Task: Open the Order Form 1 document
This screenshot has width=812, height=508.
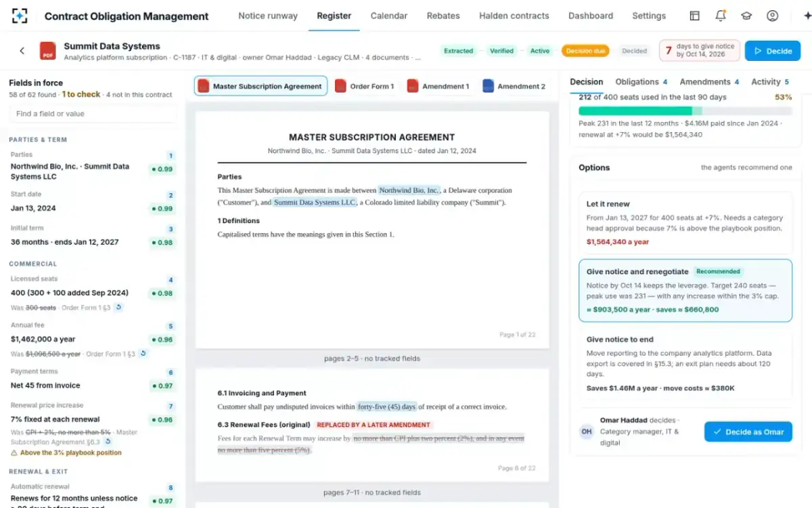Action: [x=365, y=86]
